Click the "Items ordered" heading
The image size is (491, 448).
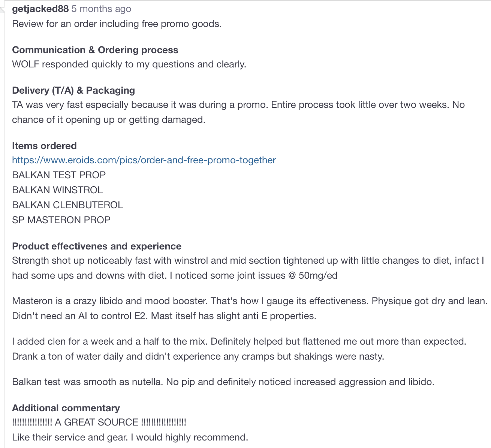click(x=44, y=146)
